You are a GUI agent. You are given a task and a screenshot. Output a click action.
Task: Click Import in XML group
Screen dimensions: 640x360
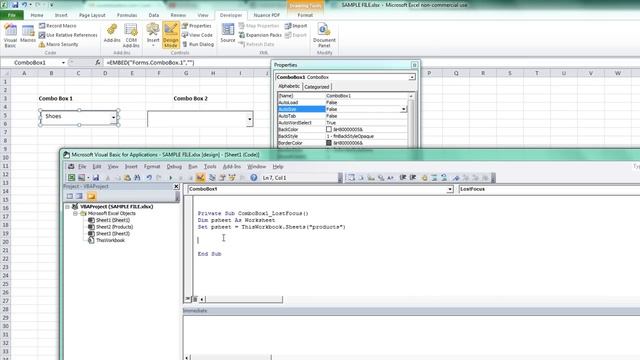tap(296, 26)
